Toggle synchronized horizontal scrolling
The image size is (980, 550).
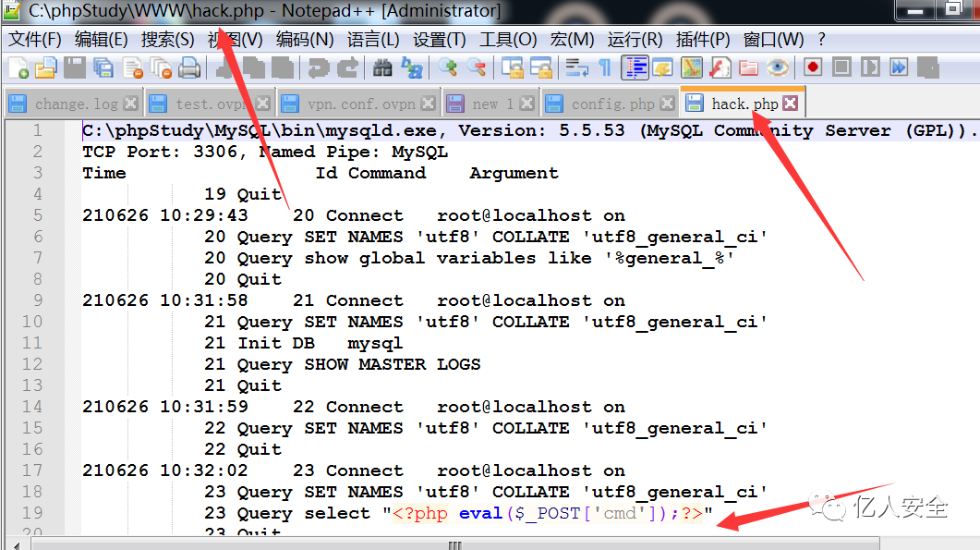pos(542,67)
